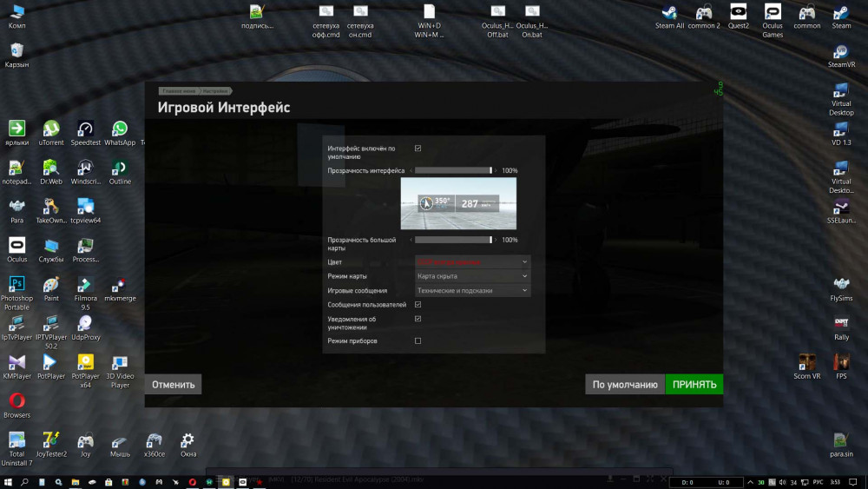868x489 pixels.
Task: Click the green ПРИНЯТЬ button
Action: [x=694, y=384]
